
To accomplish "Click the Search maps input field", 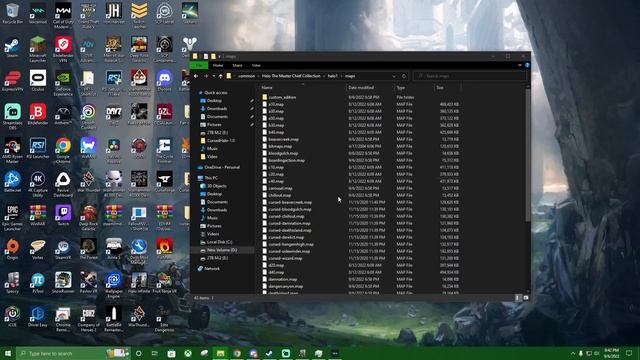I will [x=469, y=76].
